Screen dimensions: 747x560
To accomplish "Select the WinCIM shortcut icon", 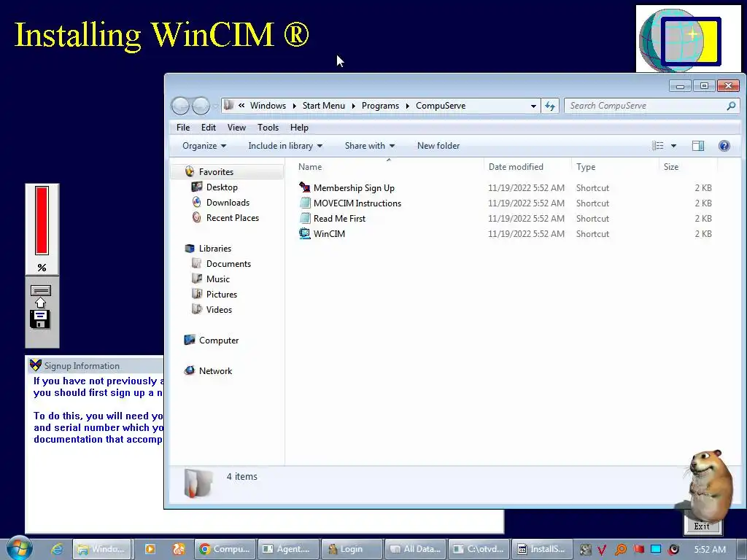I will [305, 233].
